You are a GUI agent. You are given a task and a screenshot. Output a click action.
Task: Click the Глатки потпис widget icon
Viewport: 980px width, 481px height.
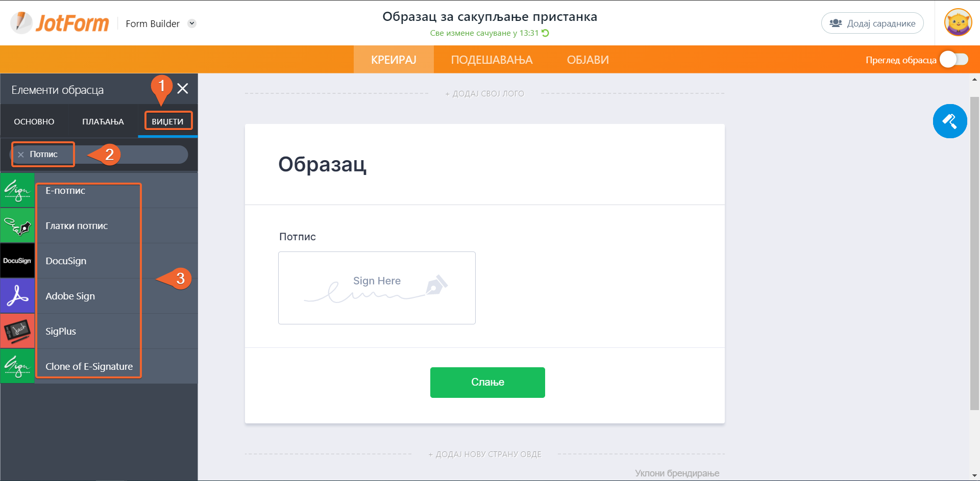pos(17,225)
